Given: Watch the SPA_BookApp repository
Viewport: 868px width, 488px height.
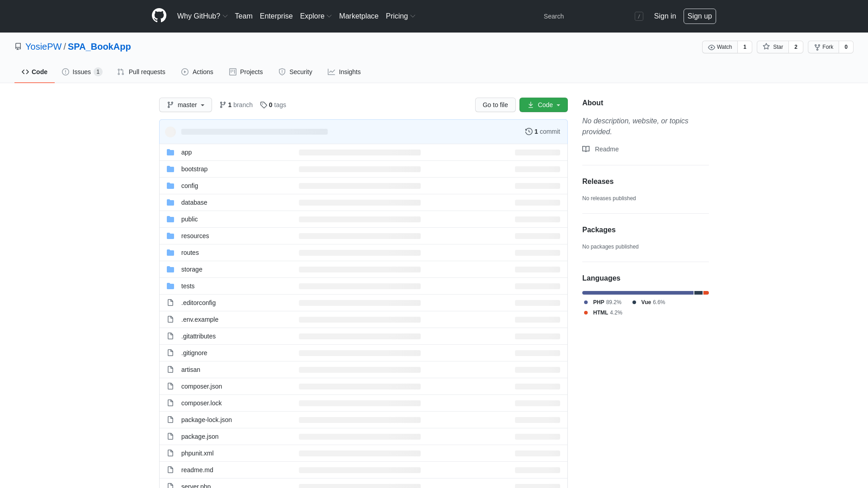Looking at the screenshot, I should point(720,47).
